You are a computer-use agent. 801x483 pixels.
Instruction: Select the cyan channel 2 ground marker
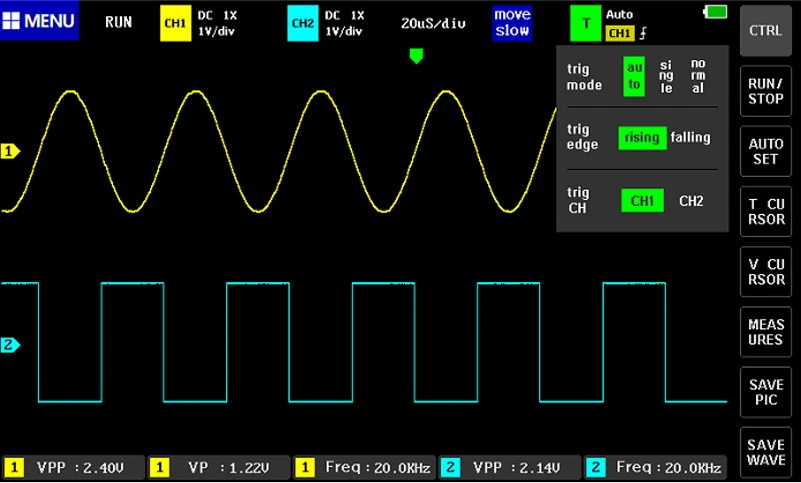[10, 345]
